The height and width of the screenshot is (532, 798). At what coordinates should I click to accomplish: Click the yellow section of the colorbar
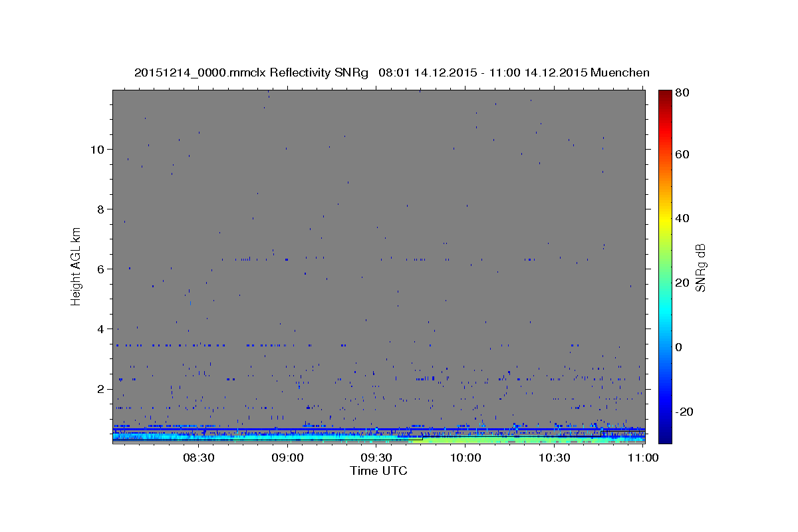point(664,221)
